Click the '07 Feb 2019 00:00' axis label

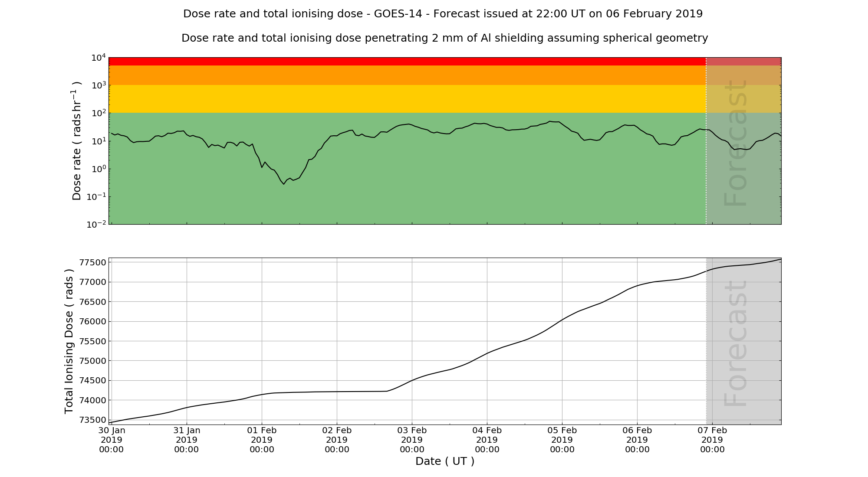point(712,440)
